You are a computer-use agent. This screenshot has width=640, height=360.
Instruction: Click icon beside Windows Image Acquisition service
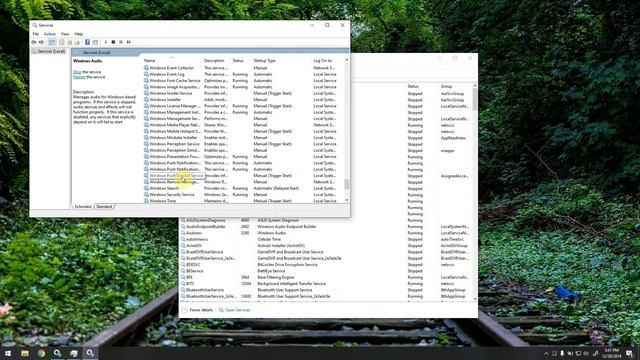click(x=146, y=87)
